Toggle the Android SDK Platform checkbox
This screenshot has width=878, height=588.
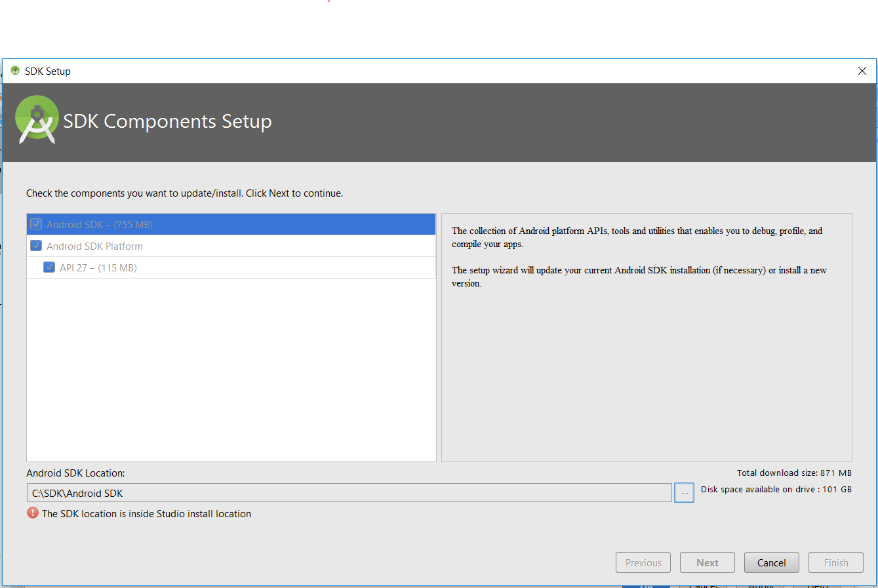(37, 246)
